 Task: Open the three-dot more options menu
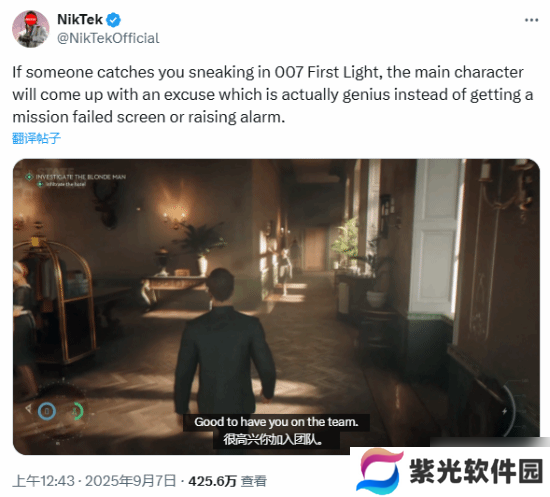tap(531, 20)
